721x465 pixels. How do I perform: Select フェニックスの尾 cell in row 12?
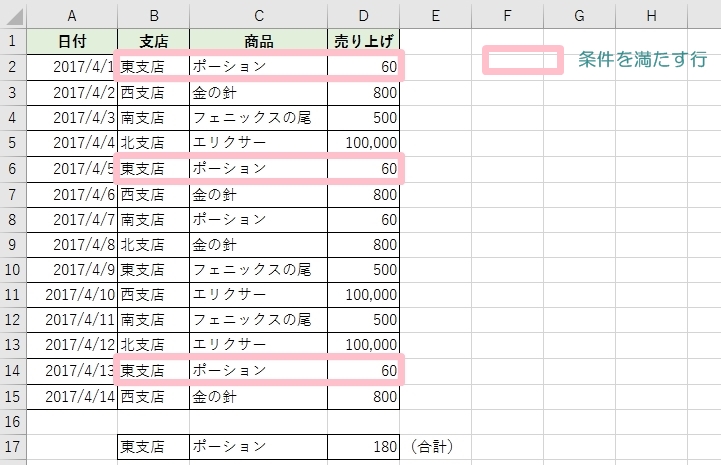pyautogui.click(x=258, y=320)
